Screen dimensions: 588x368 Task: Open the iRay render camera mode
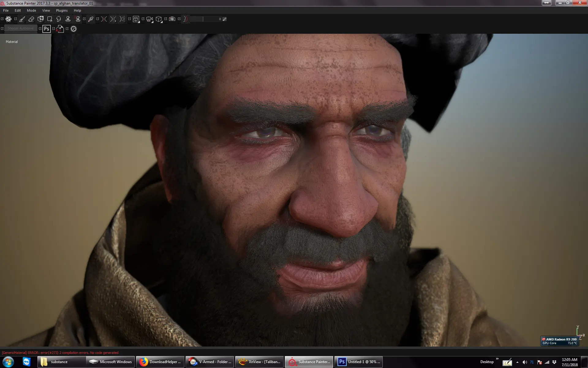(x=172, y=19)
